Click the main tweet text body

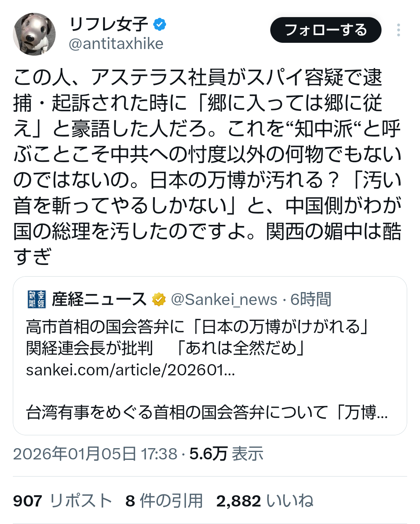[207, 166]
